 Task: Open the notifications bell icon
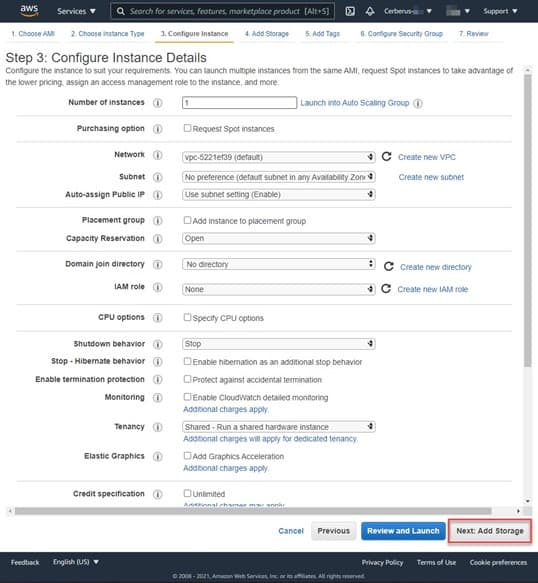point(370,11)
